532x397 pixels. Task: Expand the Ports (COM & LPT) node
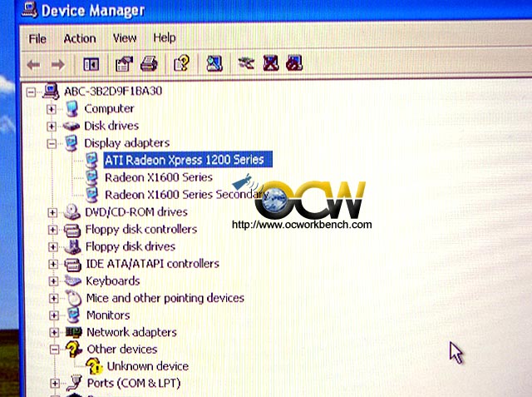coord(54,384)
